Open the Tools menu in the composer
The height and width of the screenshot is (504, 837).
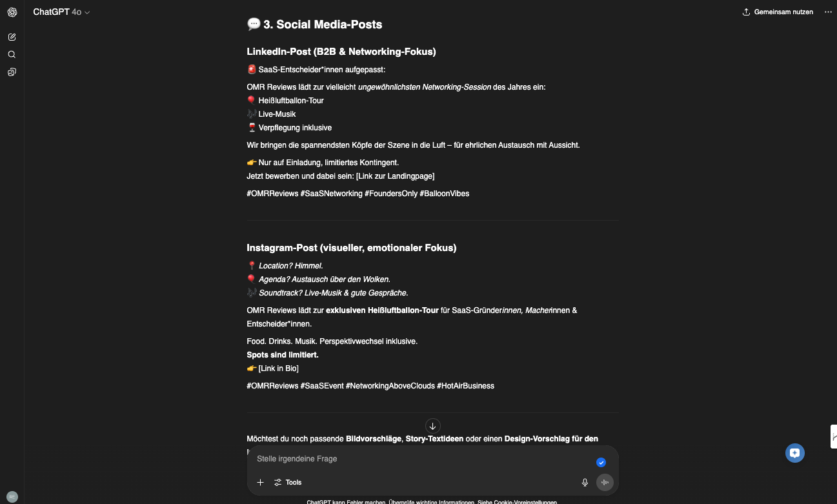pyautogui.click(x=288, y=482)
